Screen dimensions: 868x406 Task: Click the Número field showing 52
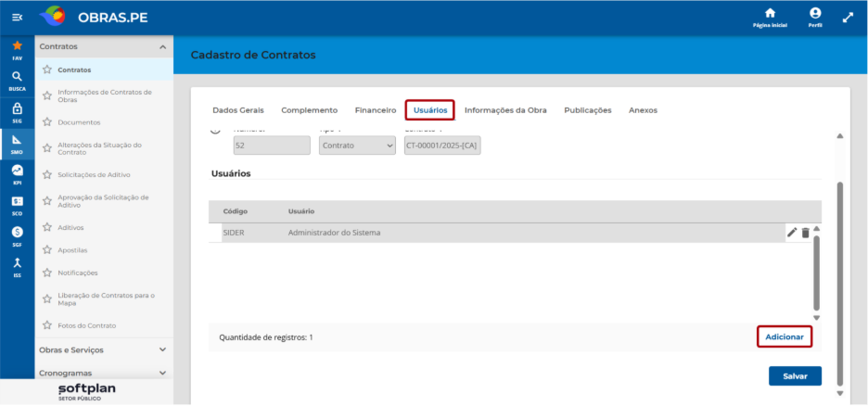[272, 146]
